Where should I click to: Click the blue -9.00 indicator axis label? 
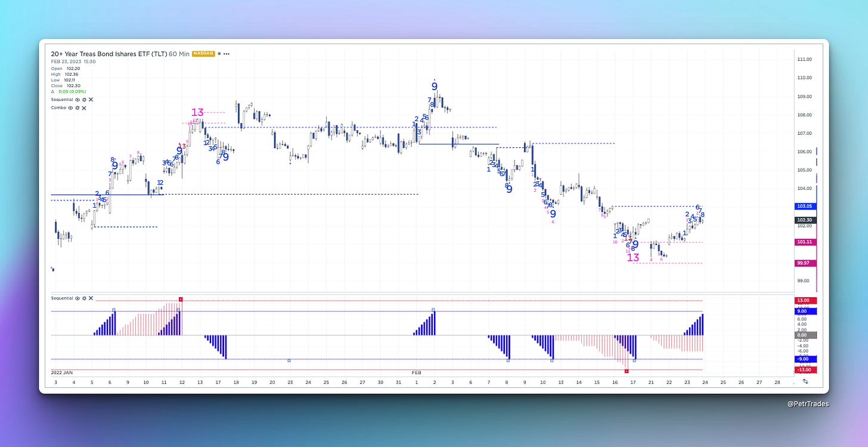pos(805,359)
